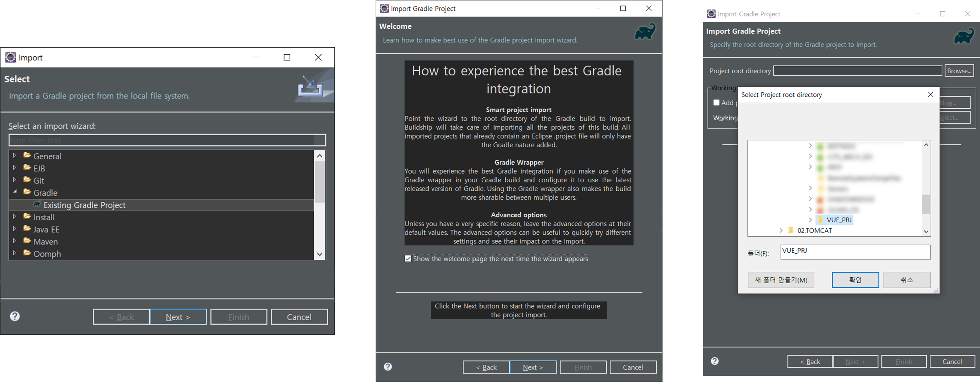
Task: Select the Oomph import category
Action: tap(47, 254)
